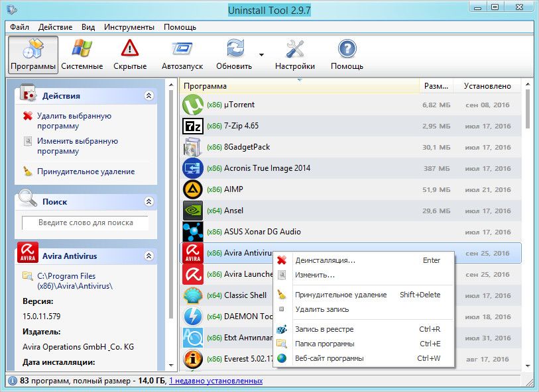Select the Classic Shell icon
The width and height of the screenshot is (539, 392).
click(192, 295)
